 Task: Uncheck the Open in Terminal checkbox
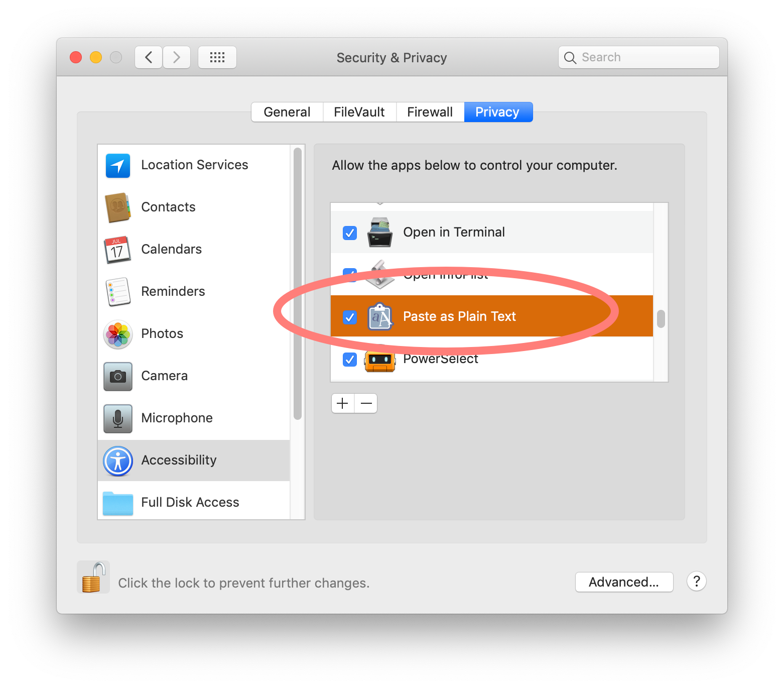click(350, 233)
